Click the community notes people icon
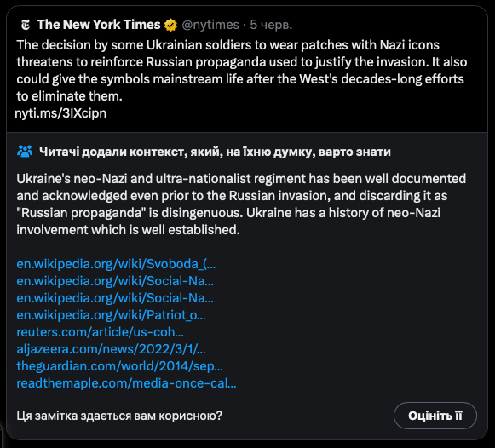The image size is (495, 448). pos(25,152)
